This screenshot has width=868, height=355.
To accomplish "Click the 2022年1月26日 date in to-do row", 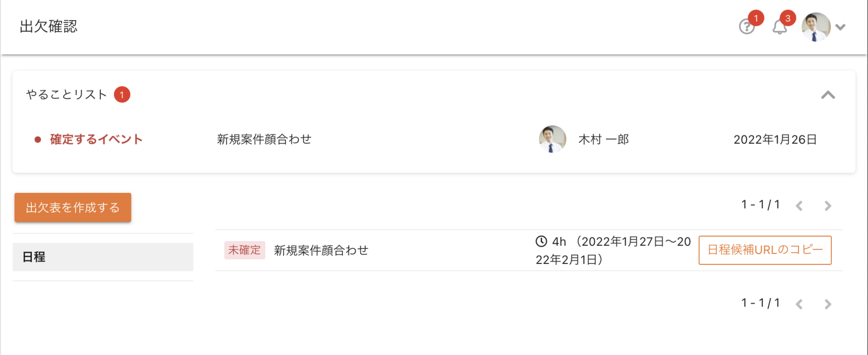I will (x=775, y=139).
